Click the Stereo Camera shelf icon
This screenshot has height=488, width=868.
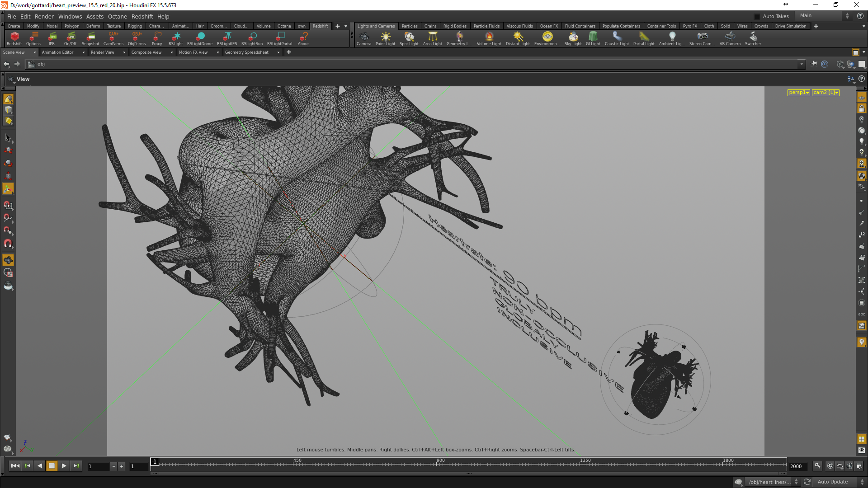tap(702, 38)
